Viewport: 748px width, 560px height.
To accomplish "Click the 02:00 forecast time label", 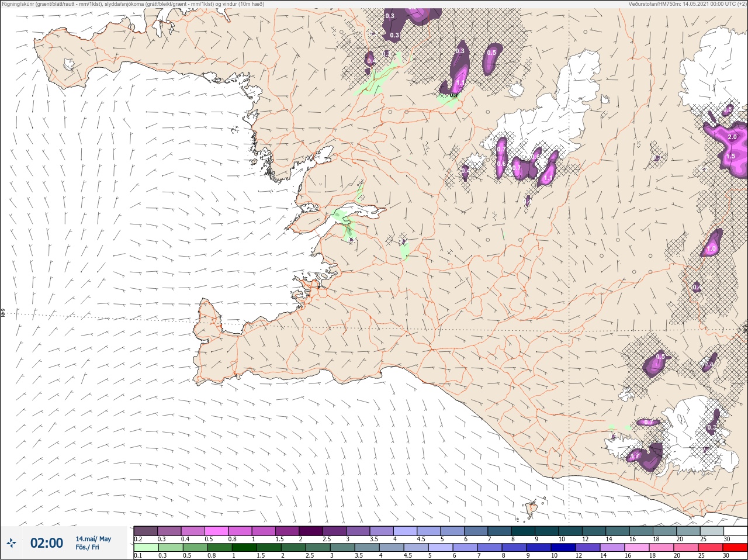I will (47, 543).
